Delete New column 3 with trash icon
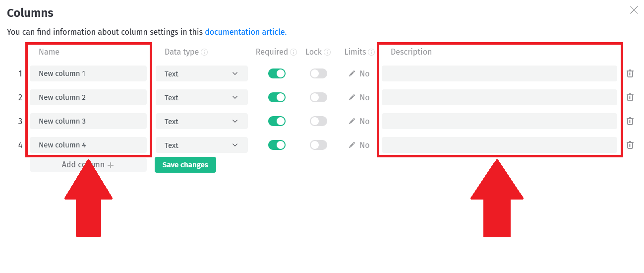The width and height of the screenshot is (644, 273). coord(630,121)
